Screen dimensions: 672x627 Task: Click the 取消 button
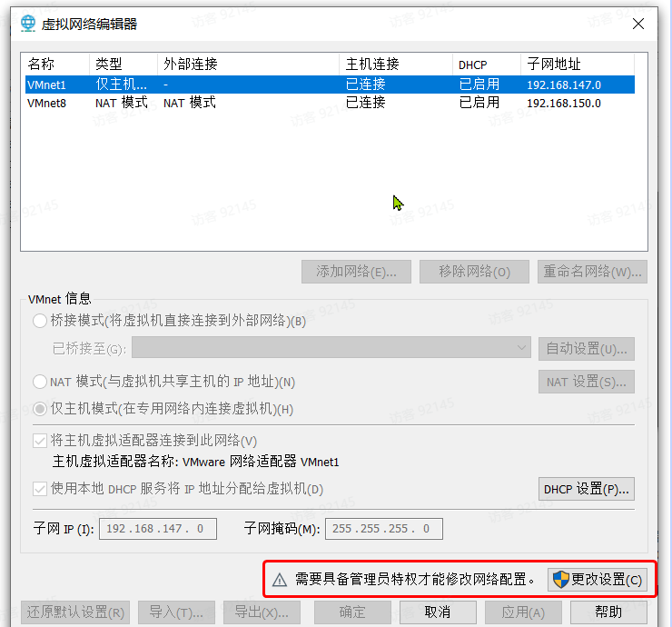coord(438,612)
